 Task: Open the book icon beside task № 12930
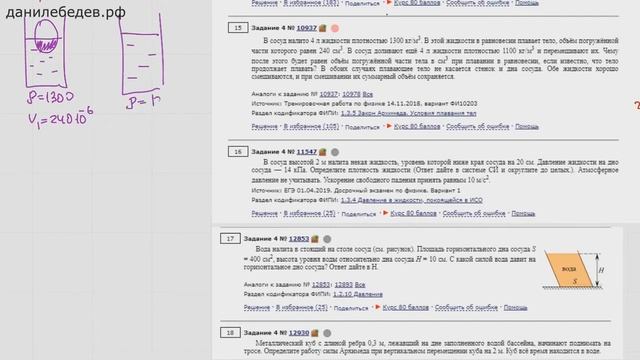pyautogui.click(x=315, y=333)
